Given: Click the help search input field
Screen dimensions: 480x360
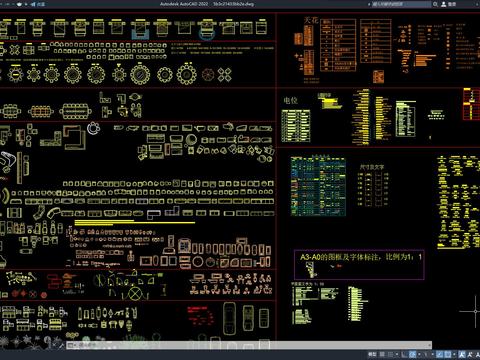Looking at the screenshot, I should [402, 4].
